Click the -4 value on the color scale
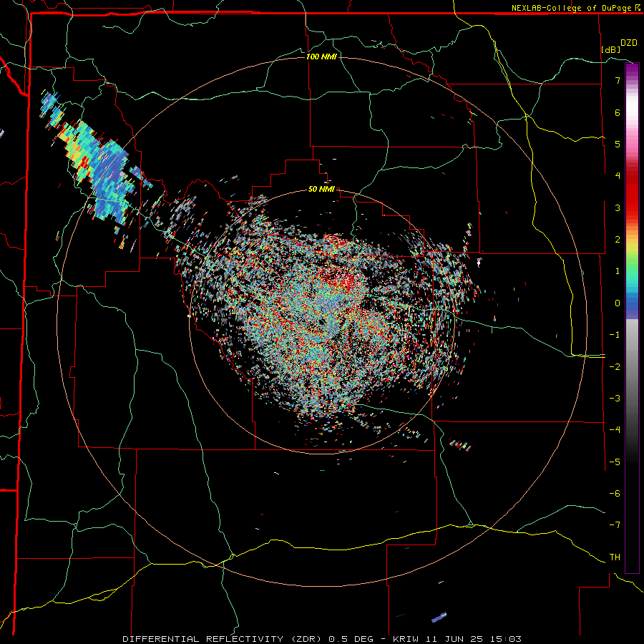 pos(615,430)
